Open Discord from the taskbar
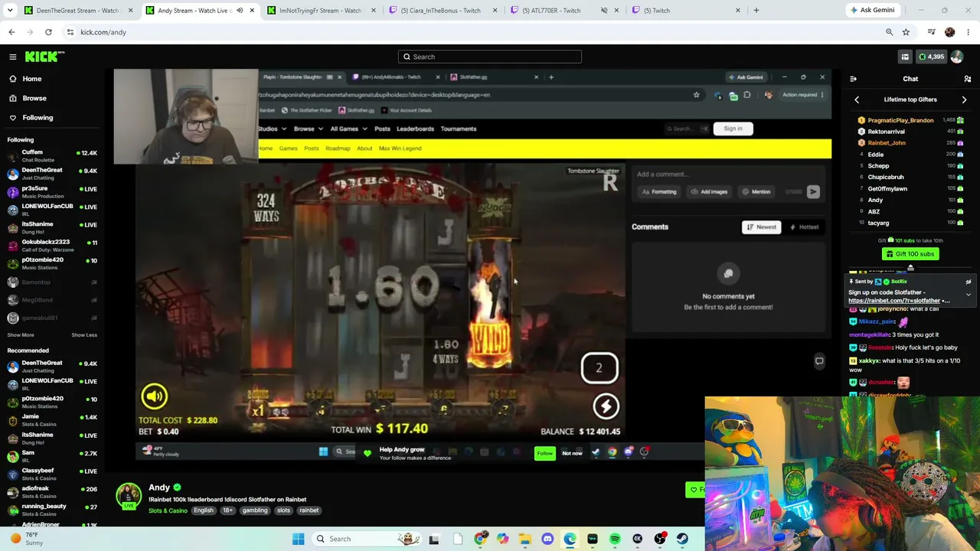The height and width of the screenshot is (551, 980). [547, 539]
